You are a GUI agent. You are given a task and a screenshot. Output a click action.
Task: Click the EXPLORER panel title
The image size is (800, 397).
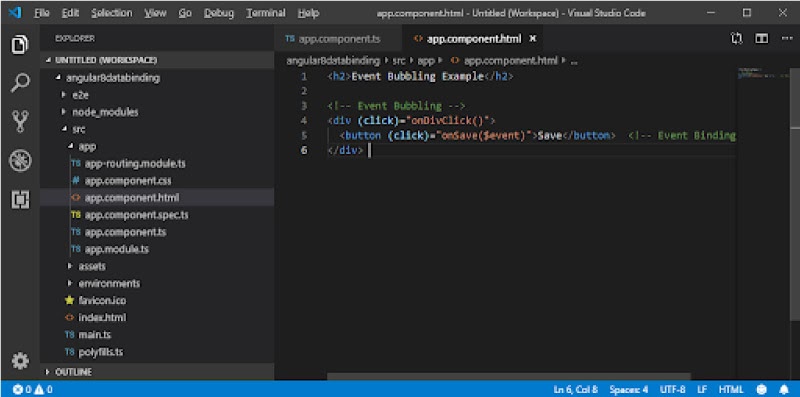tap(74, 39)
